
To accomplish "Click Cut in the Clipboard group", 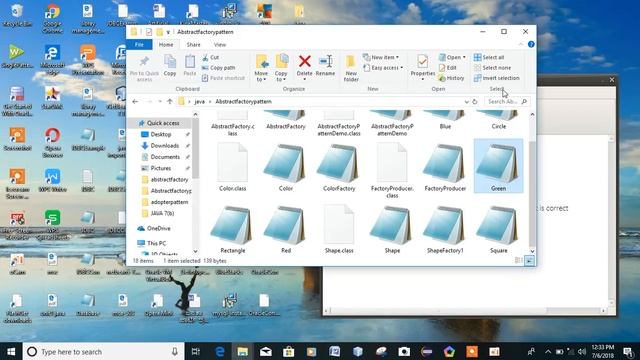I will tap(211, 58).
